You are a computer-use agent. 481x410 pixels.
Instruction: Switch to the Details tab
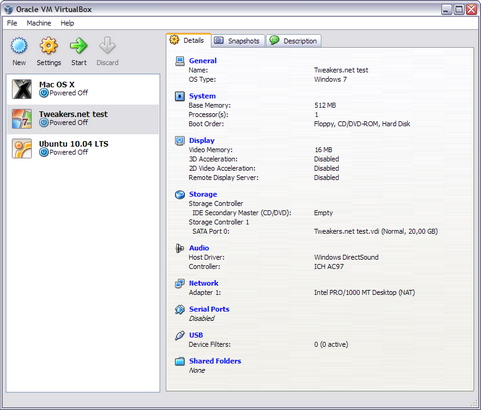click(x=188, y=40)
